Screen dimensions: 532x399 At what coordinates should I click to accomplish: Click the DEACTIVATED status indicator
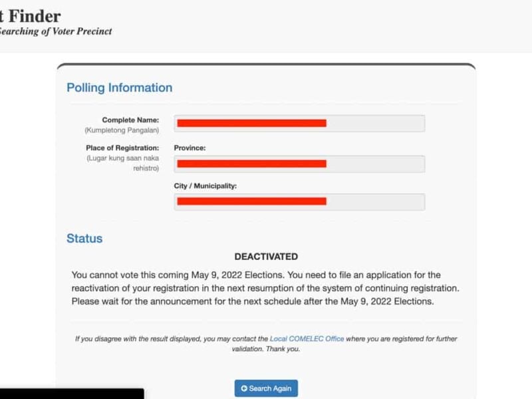(x=267, y=256)
